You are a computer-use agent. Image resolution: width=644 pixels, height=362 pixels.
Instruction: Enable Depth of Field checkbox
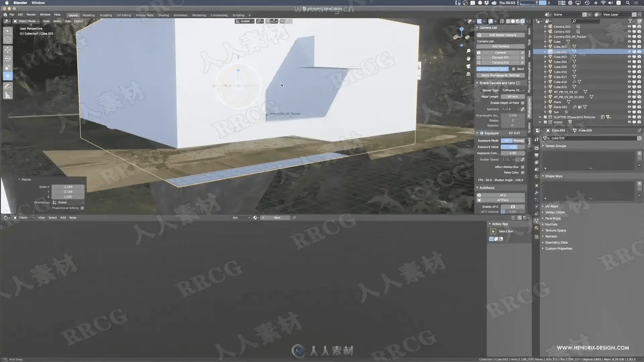pyautogui.click(x=523, y=103)
